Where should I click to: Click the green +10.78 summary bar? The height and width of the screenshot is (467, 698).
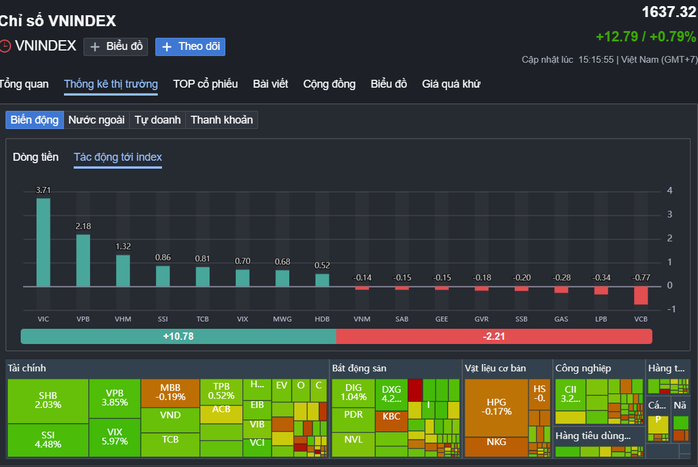click(x=178, y=337)
